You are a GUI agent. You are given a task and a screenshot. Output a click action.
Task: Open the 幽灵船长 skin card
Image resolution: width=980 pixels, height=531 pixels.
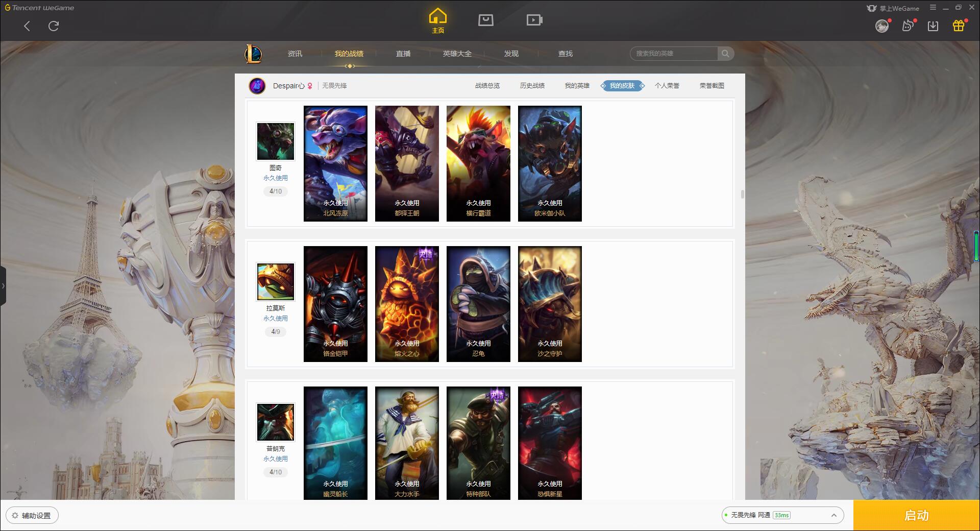[335, 443]
